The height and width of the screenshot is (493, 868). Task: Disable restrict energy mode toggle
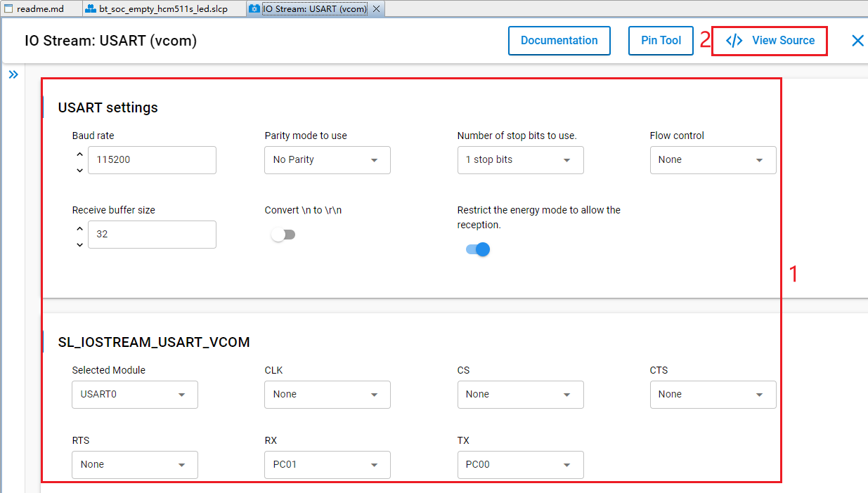(478, 249)
